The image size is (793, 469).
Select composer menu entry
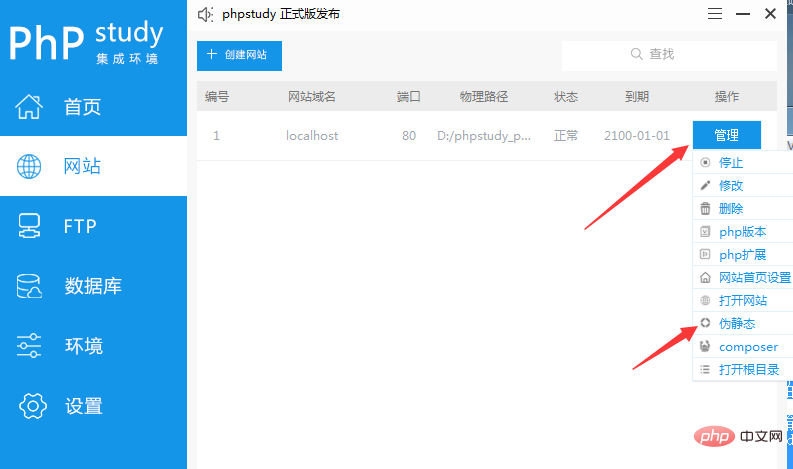pos(743,347)
